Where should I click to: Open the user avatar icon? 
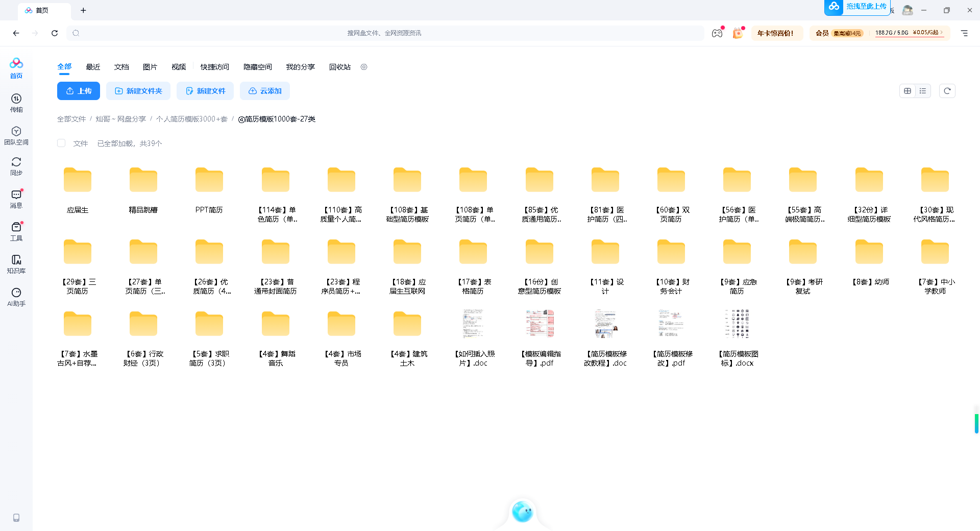click(x=908, y=10)
